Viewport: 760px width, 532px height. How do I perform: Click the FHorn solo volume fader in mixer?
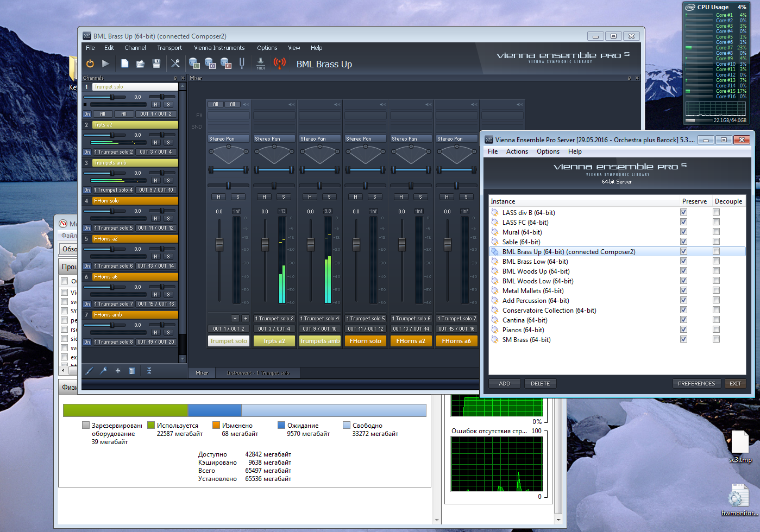tap(356, 244)
